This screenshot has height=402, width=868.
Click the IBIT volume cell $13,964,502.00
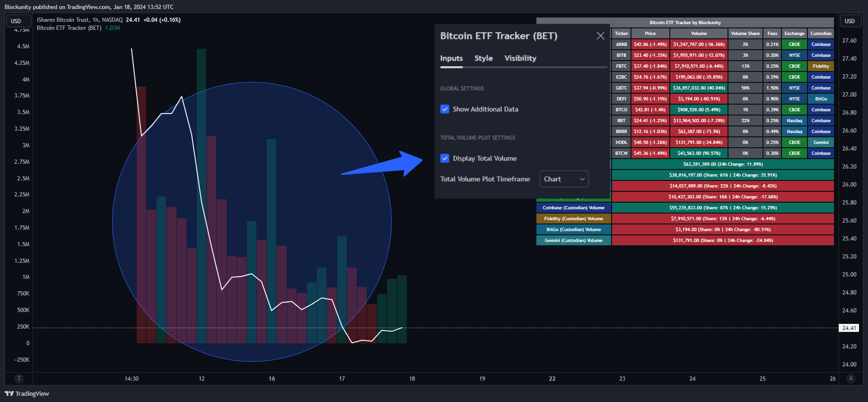coord(699,121)
